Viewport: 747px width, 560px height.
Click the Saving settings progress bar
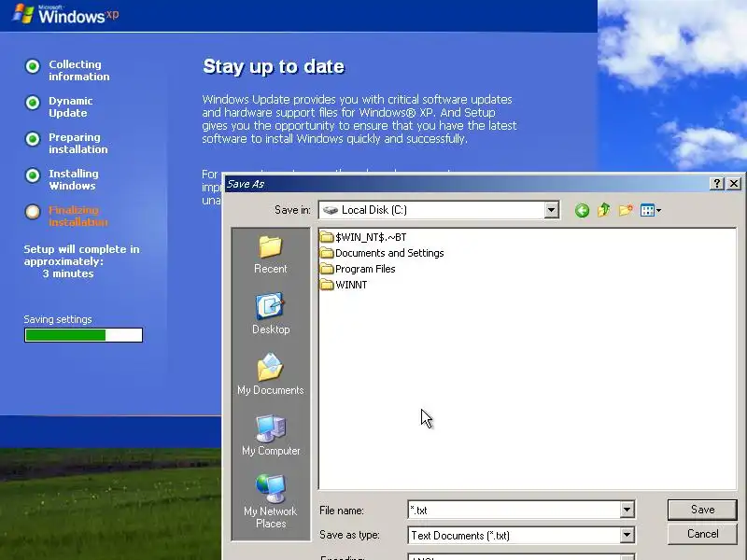[83, 335]
